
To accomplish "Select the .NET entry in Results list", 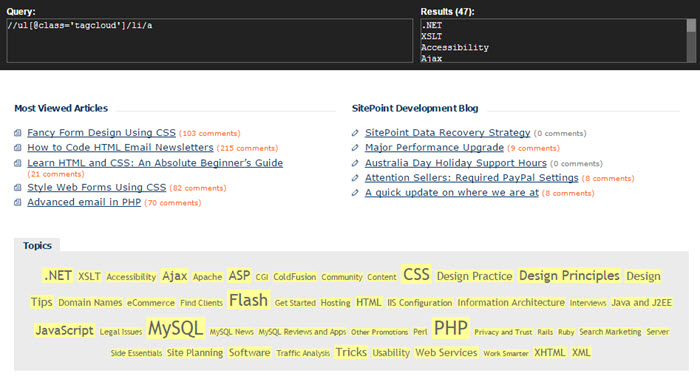I will pos(431,25).
